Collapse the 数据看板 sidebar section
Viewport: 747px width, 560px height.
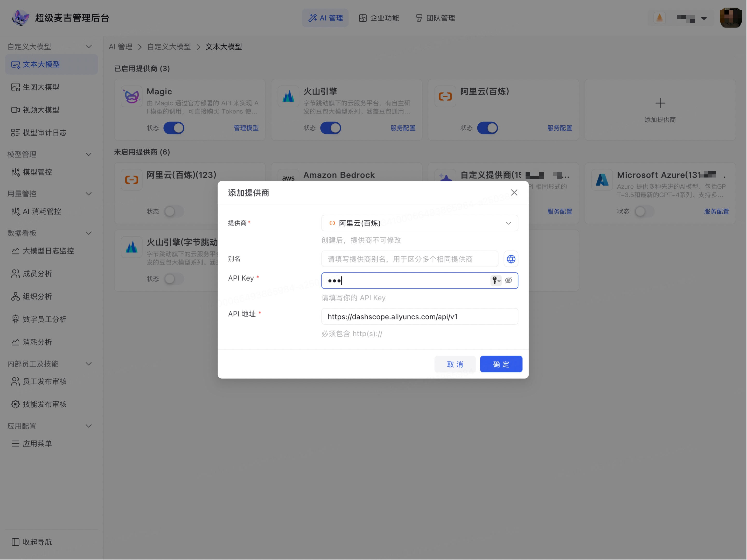88,233
